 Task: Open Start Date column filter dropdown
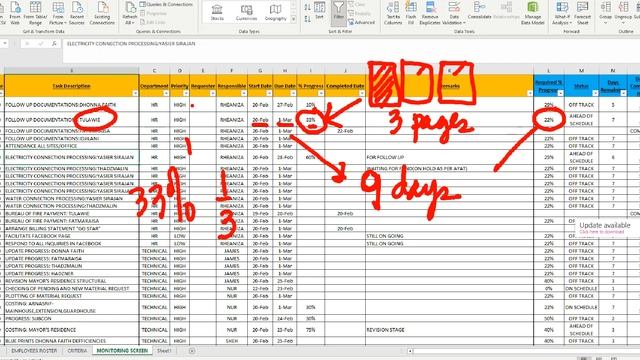click(x=269, y=93)
